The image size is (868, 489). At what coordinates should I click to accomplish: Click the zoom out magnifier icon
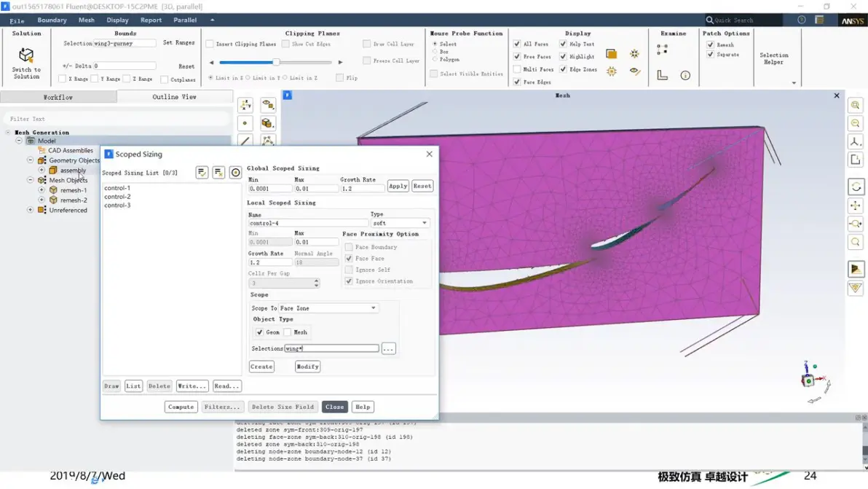(x=856, y=123)
